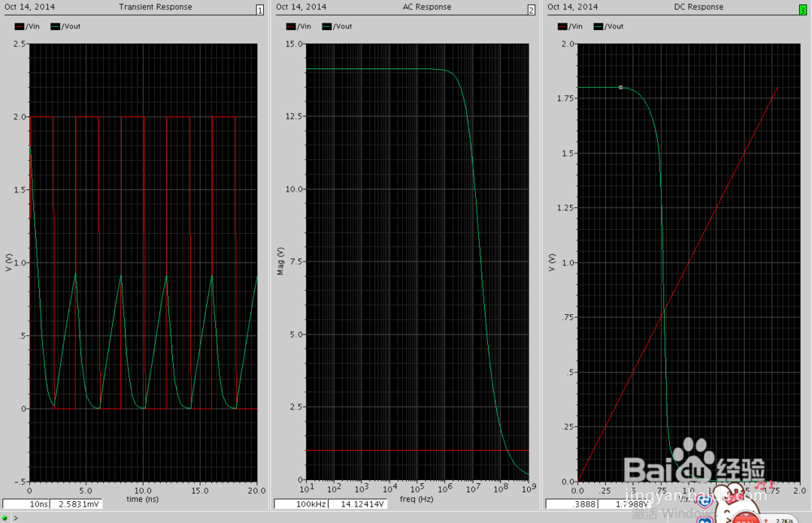Click the command prompt arrow at bottom left

coord(16,517)
